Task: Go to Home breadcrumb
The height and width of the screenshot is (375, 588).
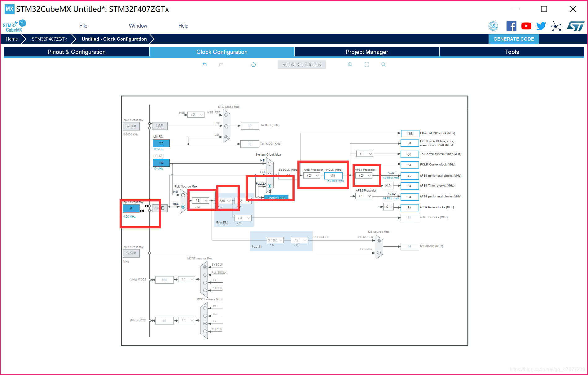Action: [12, 39]
